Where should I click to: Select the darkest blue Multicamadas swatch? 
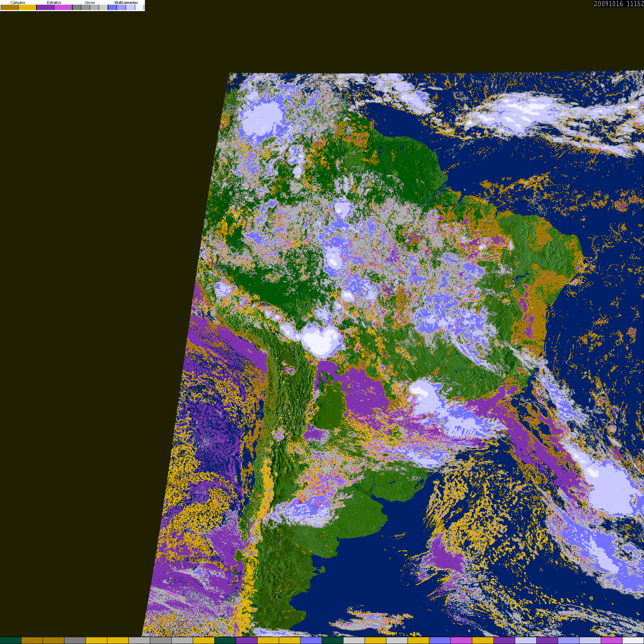[112, 7]
